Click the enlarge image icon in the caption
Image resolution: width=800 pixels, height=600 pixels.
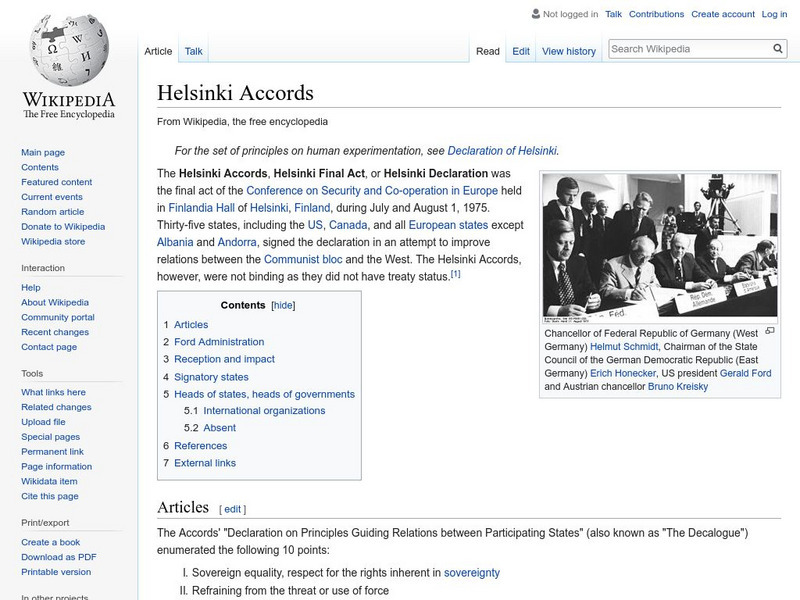770,331
